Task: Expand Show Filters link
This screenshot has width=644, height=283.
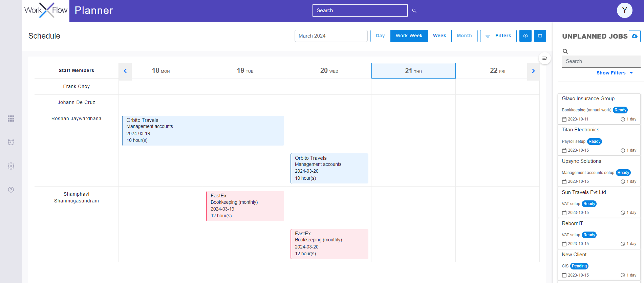Action: point(611,73)
